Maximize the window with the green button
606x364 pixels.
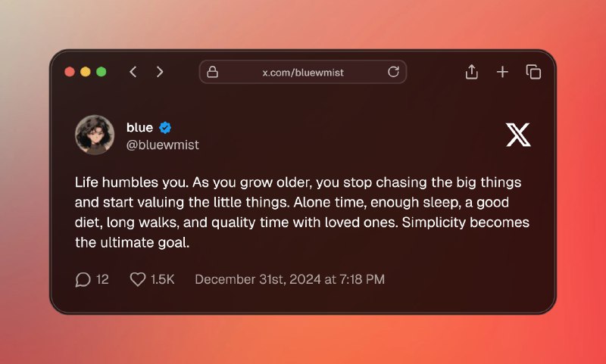click(102, 72)
